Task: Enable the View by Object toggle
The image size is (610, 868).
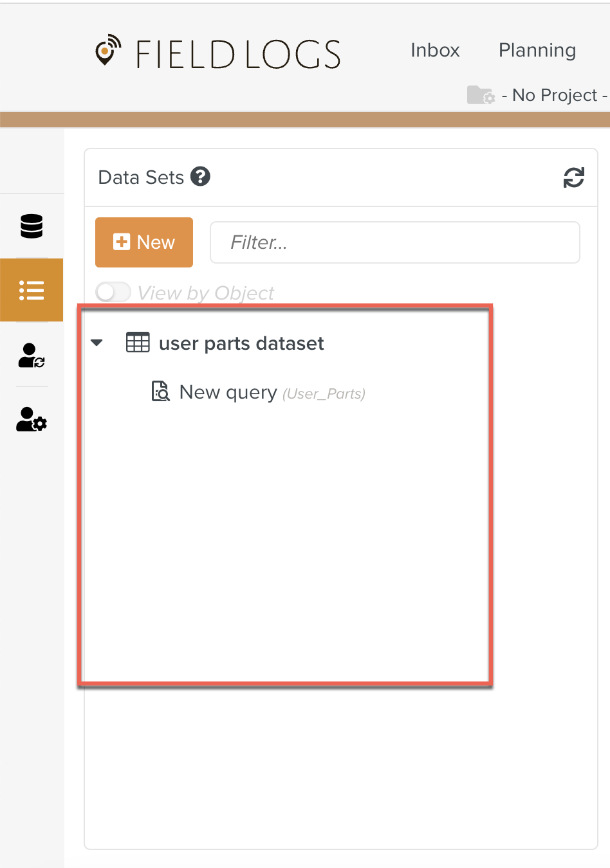Action: 113,292
